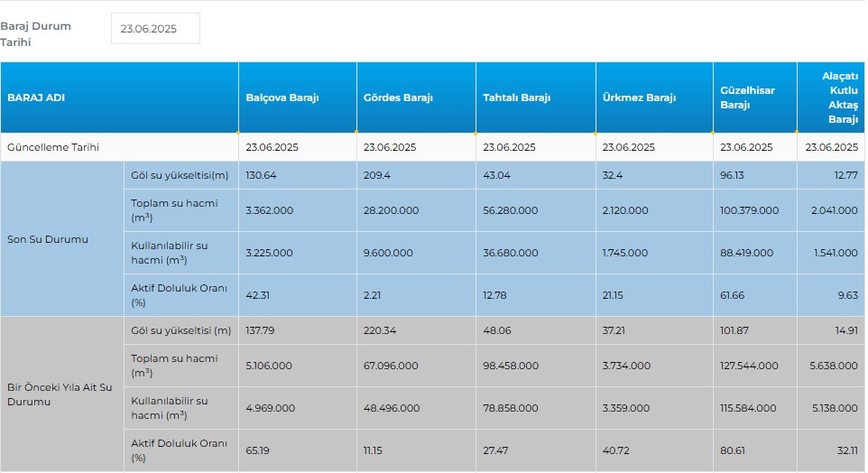This screenshot has height=473, width=868.
Task: Select the value 32.4 for Ürkmez
Action: click(613, 176)
